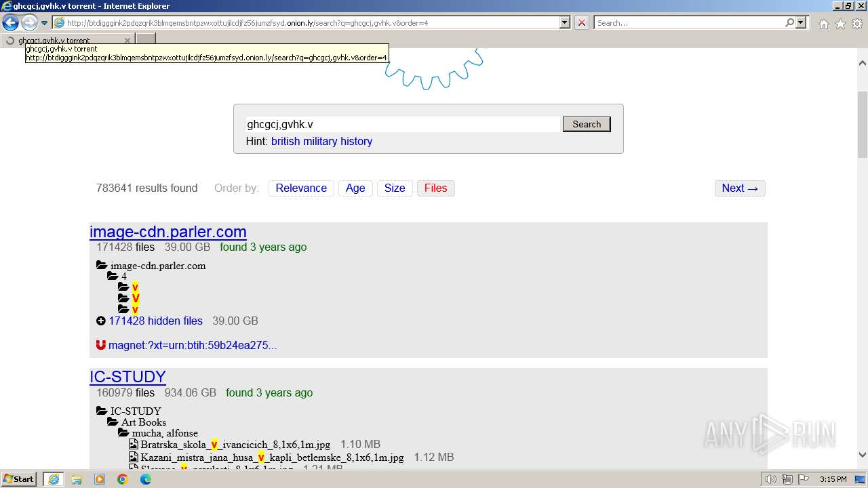Open the Home icon in IE
868x488 pixels.
(823, 24)
